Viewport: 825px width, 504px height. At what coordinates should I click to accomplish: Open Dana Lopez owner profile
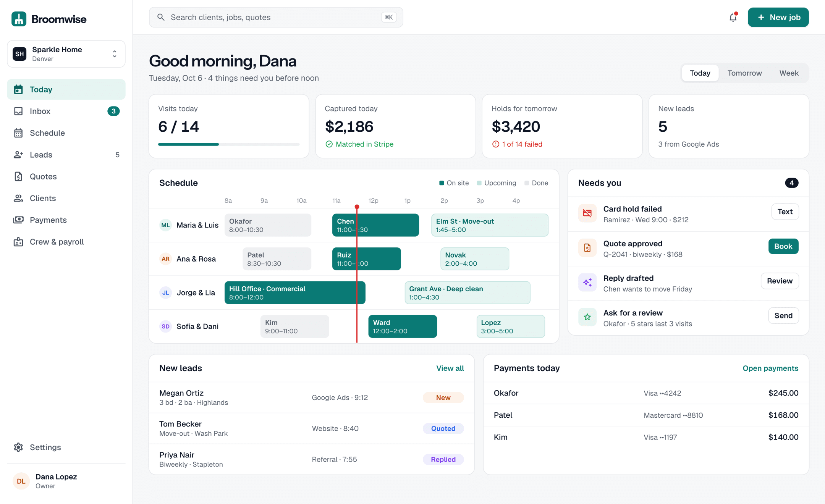click(x=66, y=481)
